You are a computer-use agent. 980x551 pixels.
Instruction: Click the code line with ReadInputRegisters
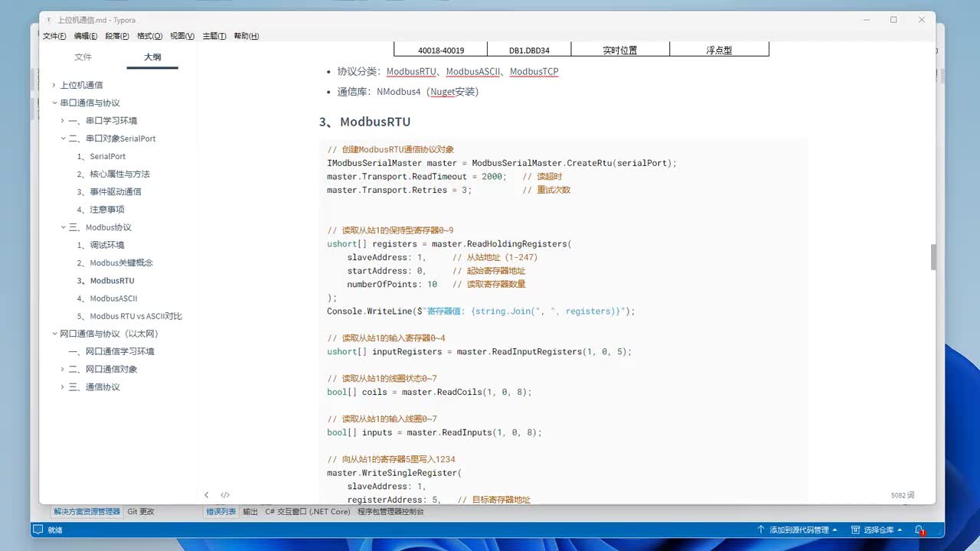(x=479, y=352)
